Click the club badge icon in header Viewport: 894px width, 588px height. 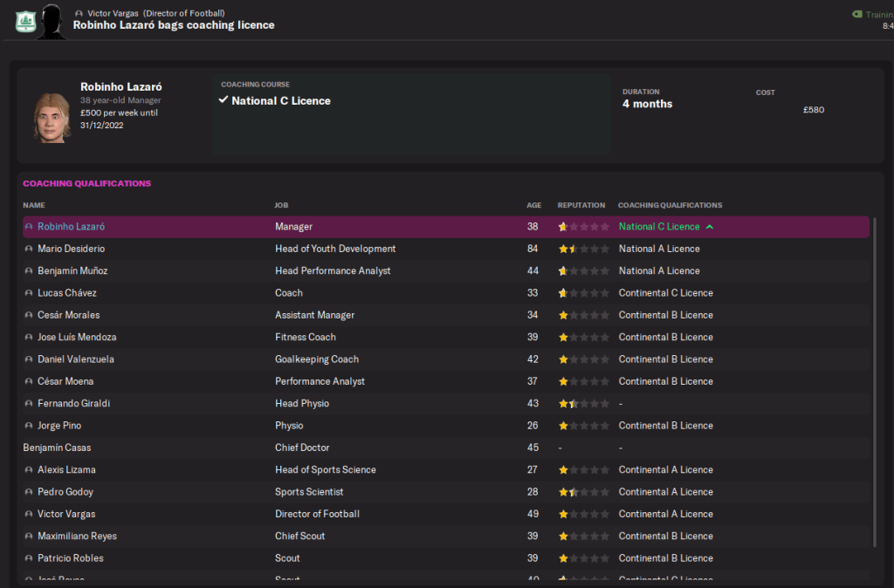click(x=24, y=19)
